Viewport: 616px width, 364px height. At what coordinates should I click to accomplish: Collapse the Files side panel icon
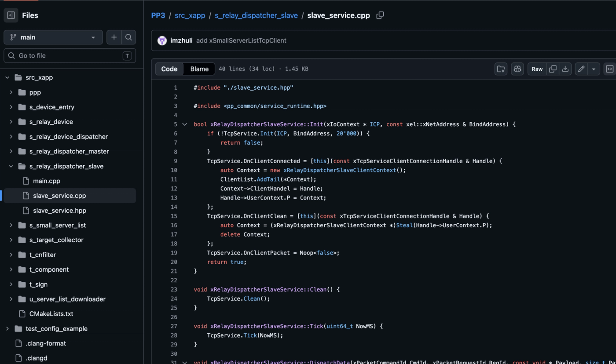click(x=11, y=15)
